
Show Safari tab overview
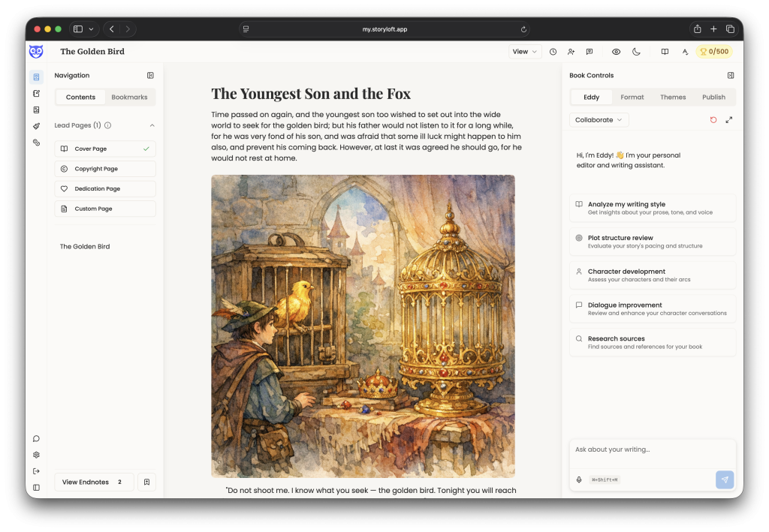[x=730, y=29]
